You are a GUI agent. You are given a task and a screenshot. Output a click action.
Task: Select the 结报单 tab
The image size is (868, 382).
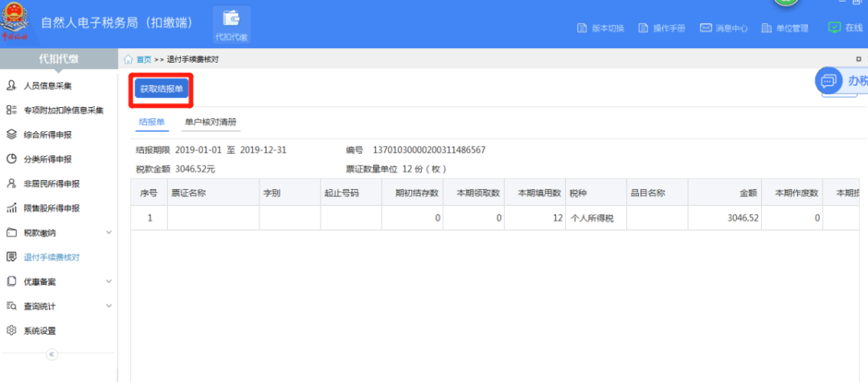(152, 122)
